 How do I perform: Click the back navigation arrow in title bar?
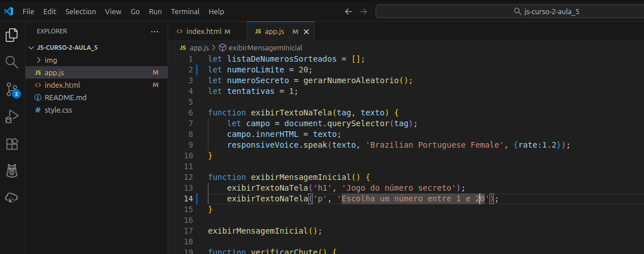coord(348,11)
